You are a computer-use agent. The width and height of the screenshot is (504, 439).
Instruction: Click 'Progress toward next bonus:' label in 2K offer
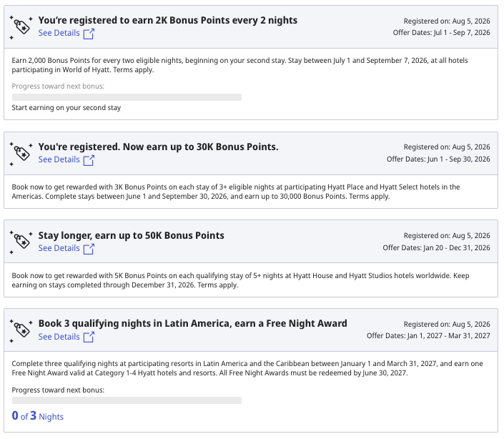click(x=58, y=86)
